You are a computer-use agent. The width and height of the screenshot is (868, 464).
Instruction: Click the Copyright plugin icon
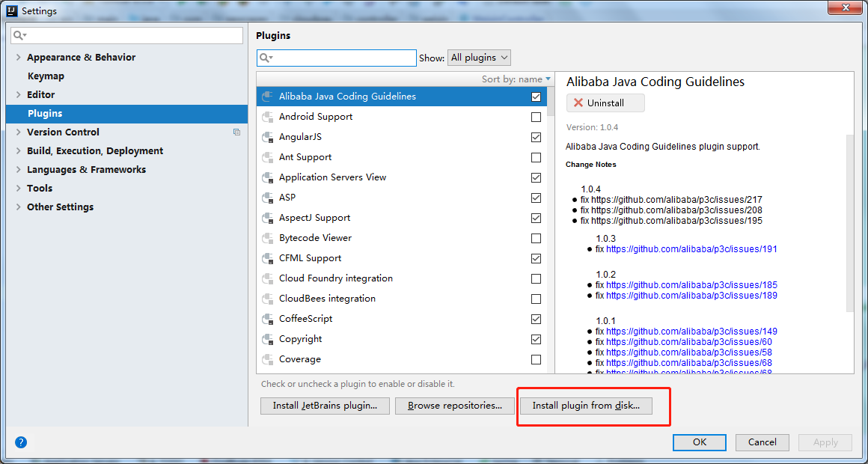pos(268,340)
